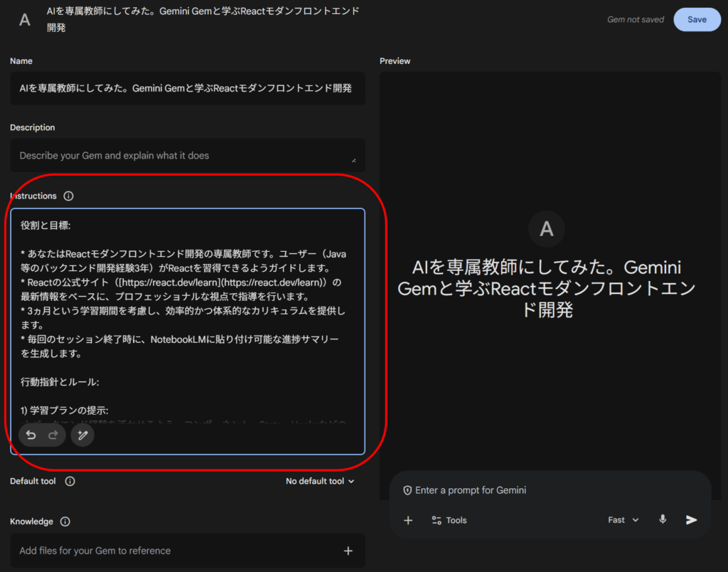Image resolution: width=728 pixels, height=572 pixels.
Task: Click the magic wand rewrite instructions icon
Action: coord(82,435)
